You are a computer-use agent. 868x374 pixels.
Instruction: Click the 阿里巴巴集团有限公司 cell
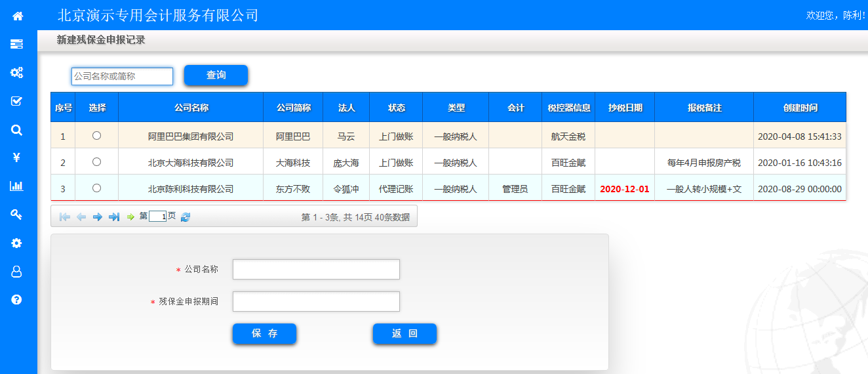point(191,136)
